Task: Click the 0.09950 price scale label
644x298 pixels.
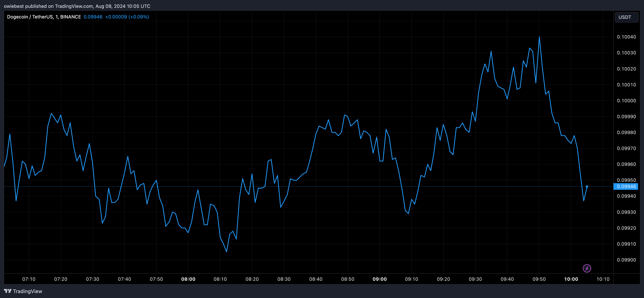Action: click(x=626, y=180)
